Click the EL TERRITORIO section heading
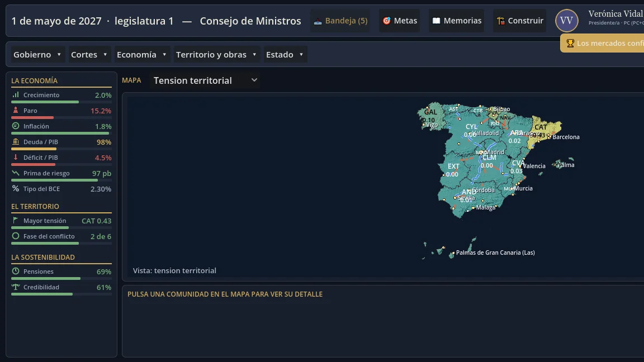The width and height of the screenshot is (644, 362). [35, 207]
